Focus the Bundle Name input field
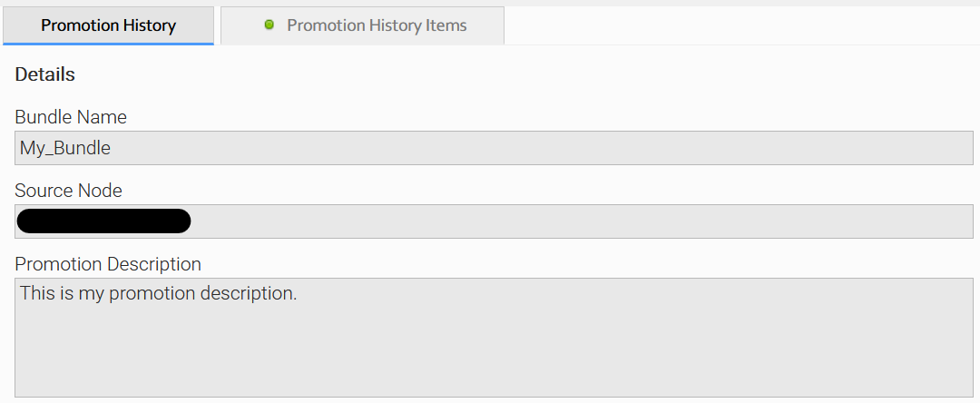This screenshot has width=980, height=403. click(495, 148)
